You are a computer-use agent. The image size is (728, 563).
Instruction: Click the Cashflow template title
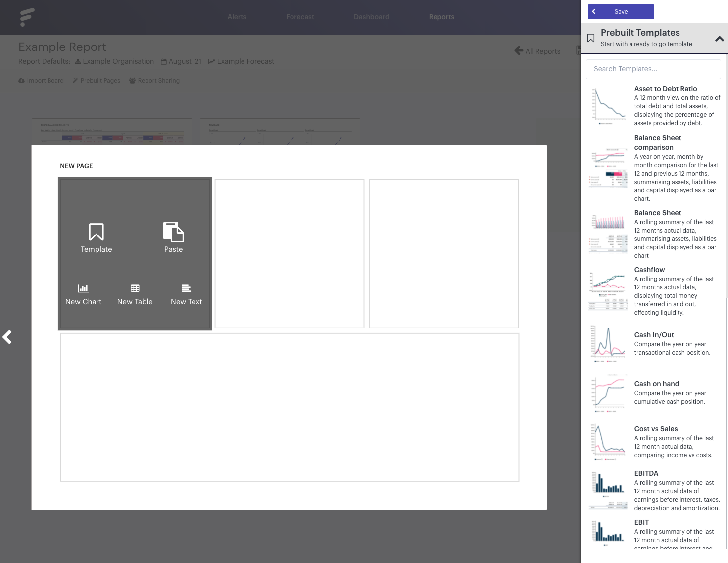coord(649,270)
